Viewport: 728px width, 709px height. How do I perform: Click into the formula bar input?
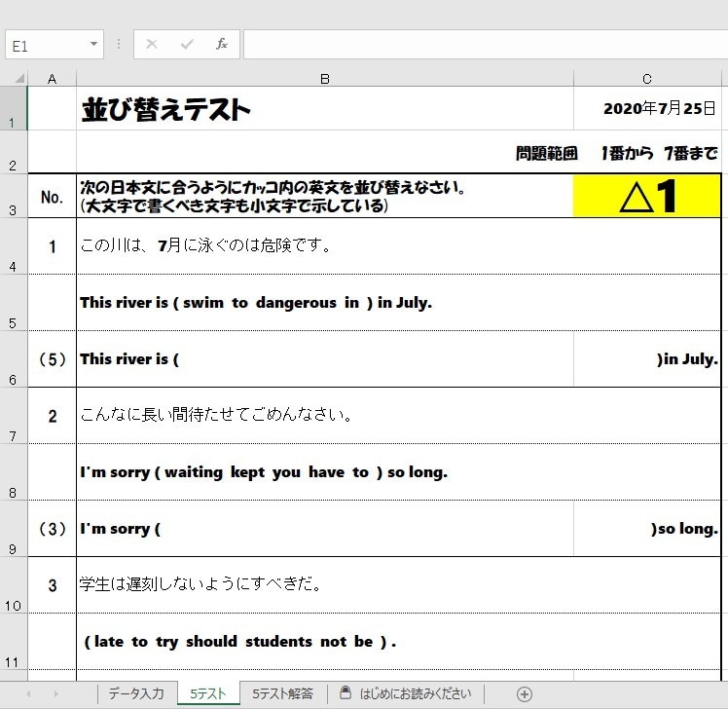pyautogui.click(x=486, y=45)
